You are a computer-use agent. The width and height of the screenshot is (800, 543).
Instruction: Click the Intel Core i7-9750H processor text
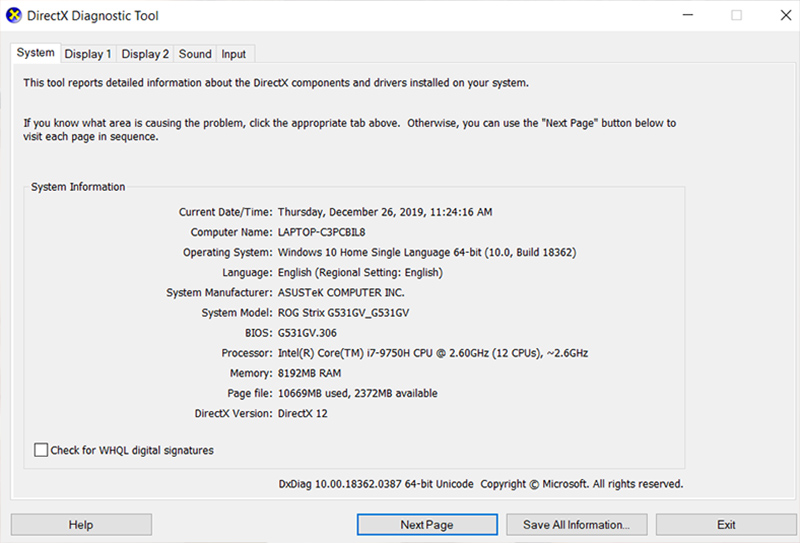click(432, 353)
